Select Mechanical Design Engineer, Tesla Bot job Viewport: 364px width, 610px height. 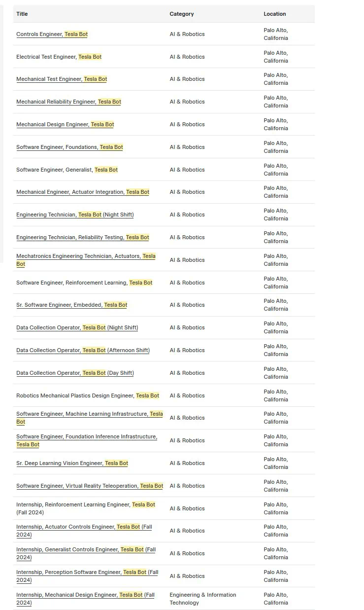(65, 124)
